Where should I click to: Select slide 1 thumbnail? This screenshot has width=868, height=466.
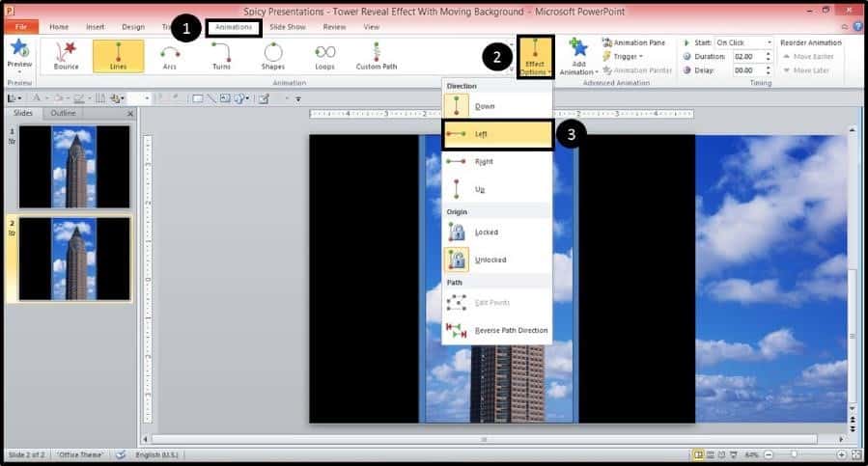coord(74,167)
